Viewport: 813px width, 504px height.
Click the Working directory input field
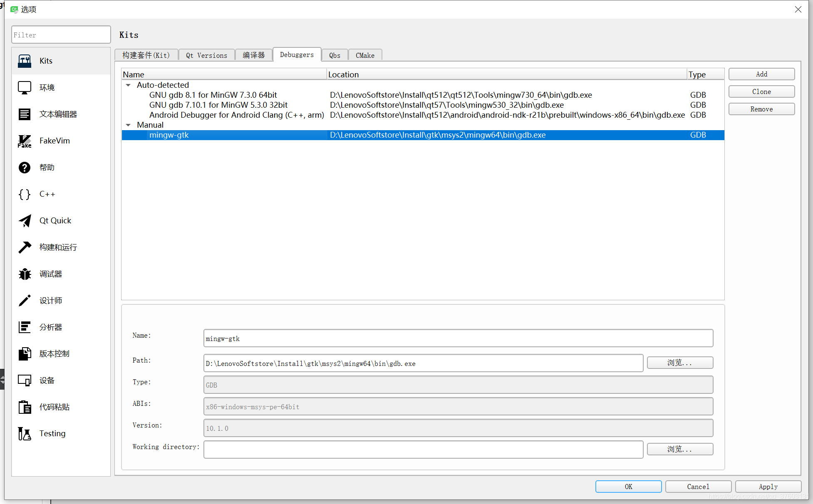(423, 450)
